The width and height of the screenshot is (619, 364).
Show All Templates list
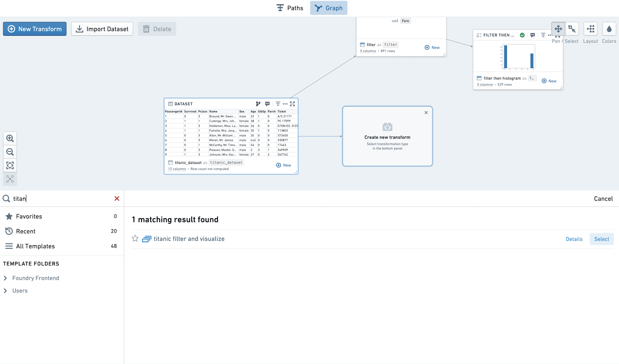pyautogui.click(x=62, y=246)
